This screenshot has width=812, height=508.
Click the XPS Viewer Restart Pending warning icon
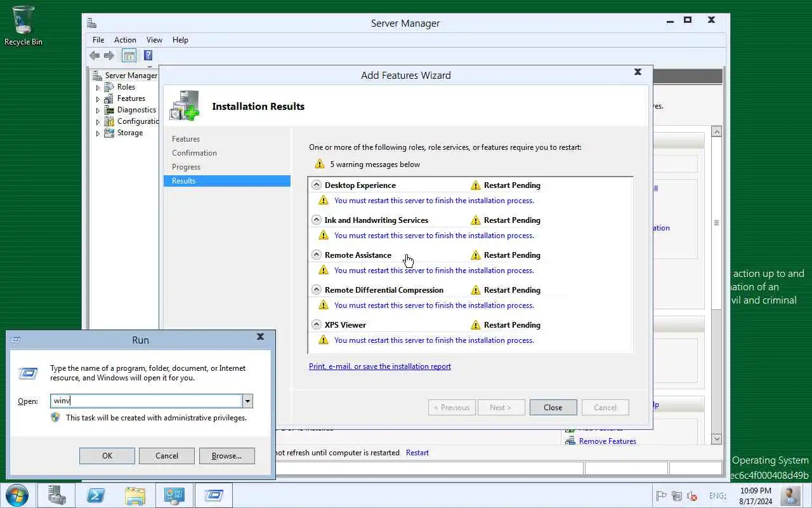click(476, 325)
